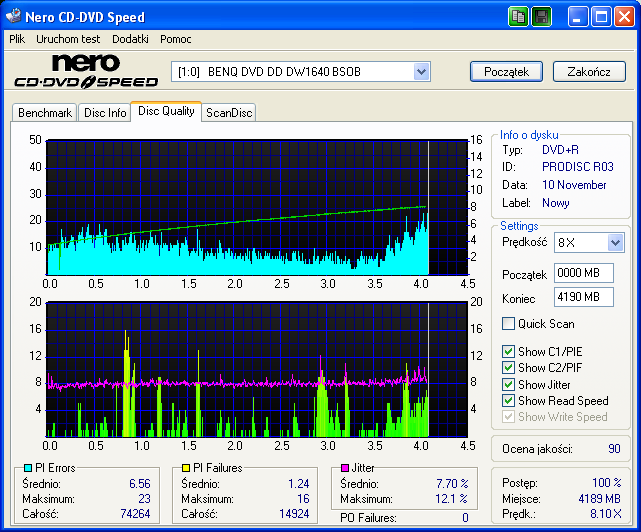Select the Disc Quality tab

[x=166, y=111]
